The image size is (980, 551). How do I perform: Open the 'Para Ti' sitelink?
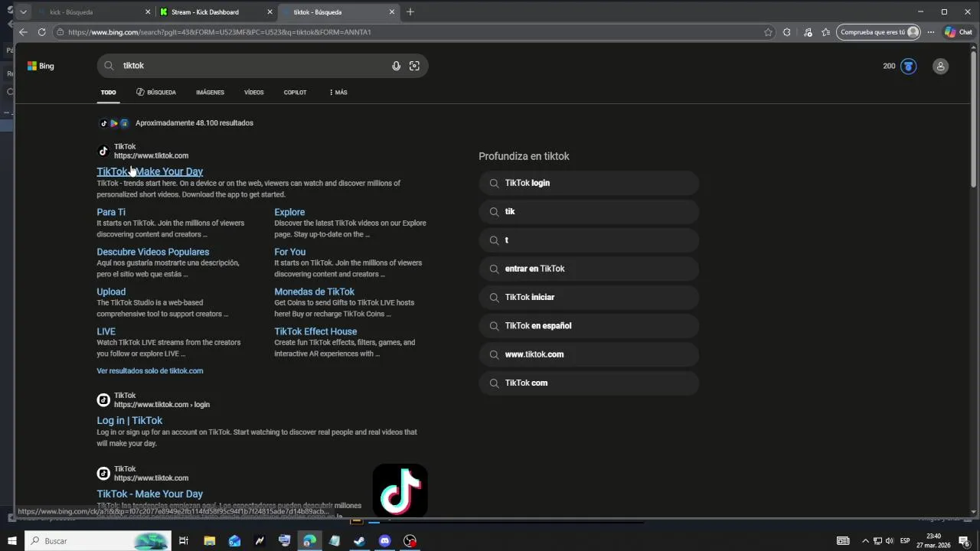tap(111, 212)
